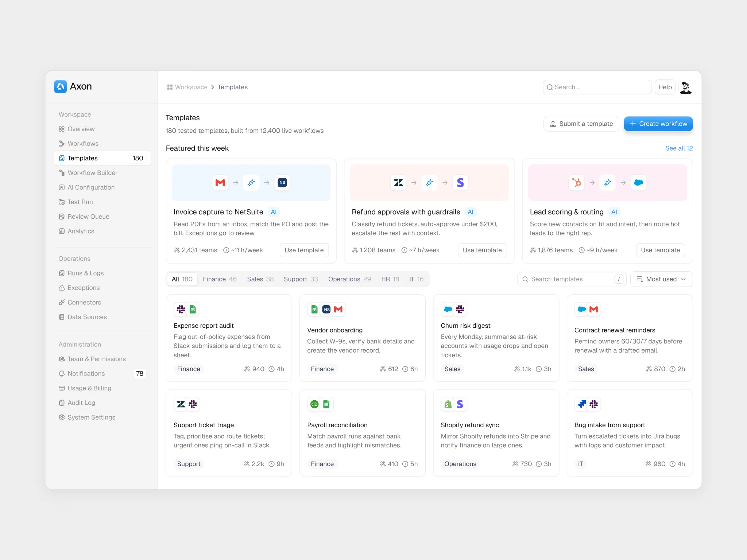Use template for Lead scoring & routing

point(660,250)
